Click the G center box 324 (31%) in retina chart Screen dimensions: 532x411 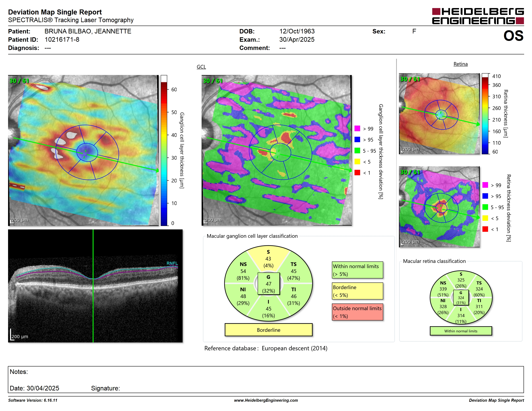point(461,298)
